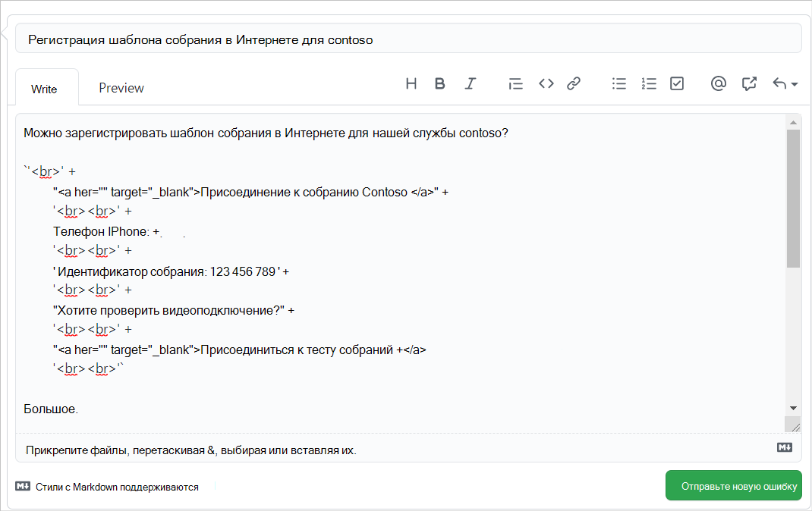Reference an issue with the cross-reference icon
This screenshot has height=511, width=812.
pos(749,83)
